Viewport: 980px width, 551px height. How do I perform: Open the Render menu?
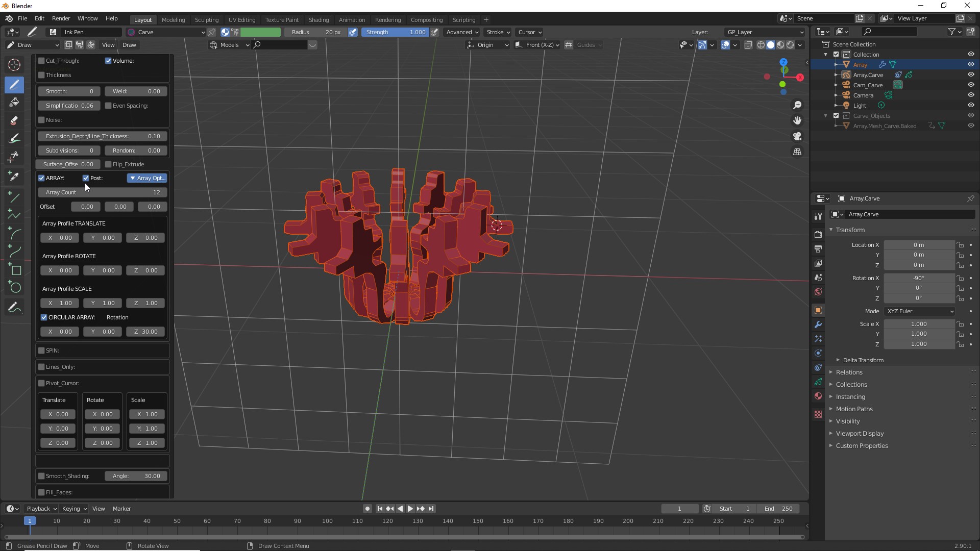point(61,18)
